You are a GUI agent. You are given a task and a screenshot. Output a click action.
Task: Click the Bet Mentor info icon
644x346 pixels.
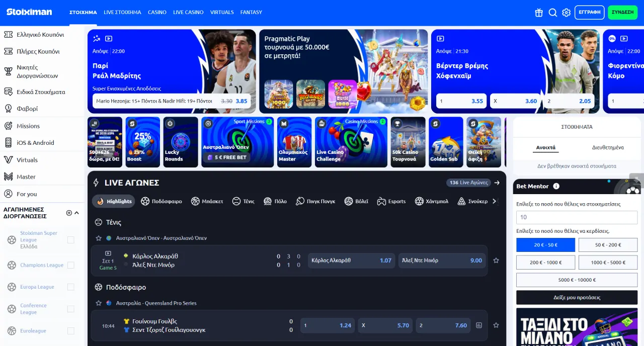(x=556, y=186)
